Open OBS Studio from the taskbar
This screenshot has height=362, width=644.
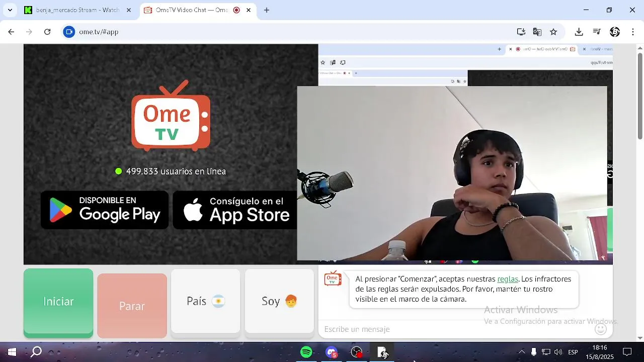pos(357,352)
